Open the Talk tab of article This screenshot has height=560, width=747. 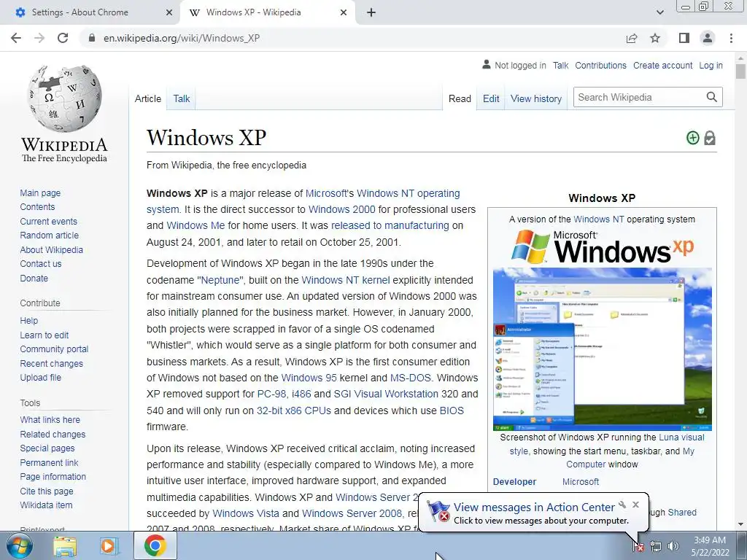(x=181, y=98)
